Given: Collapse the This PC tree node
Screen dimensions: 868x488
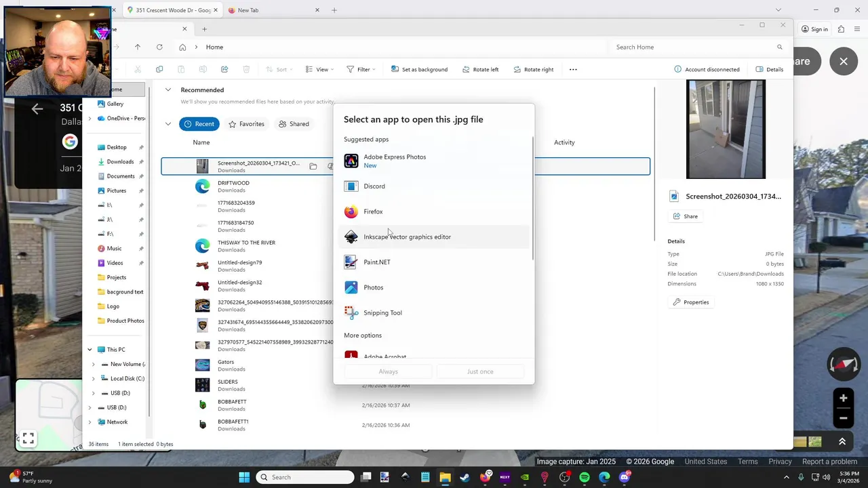Looking at the screenshot, I should [90, 350].
